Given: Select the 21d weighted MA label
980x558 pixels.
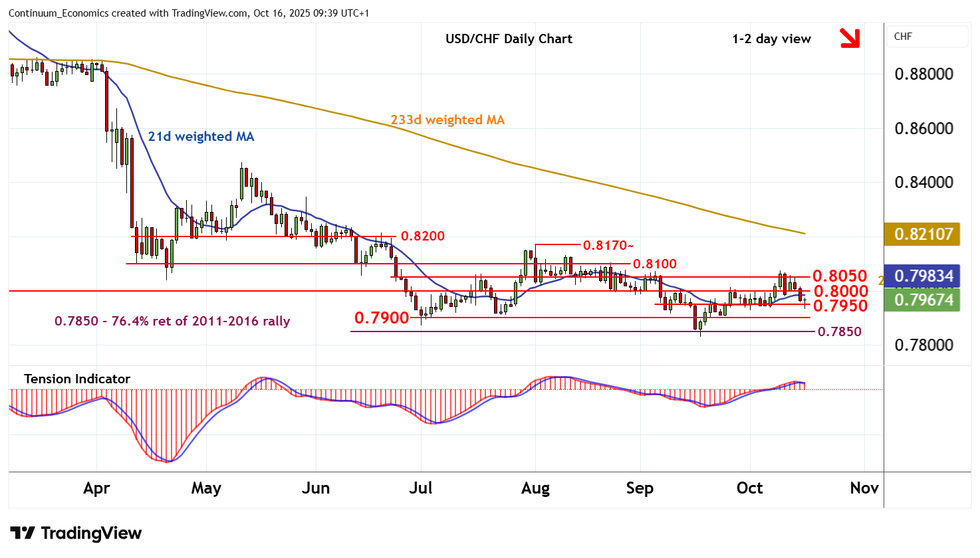Looking at the screenshot, I should [201, 136].
